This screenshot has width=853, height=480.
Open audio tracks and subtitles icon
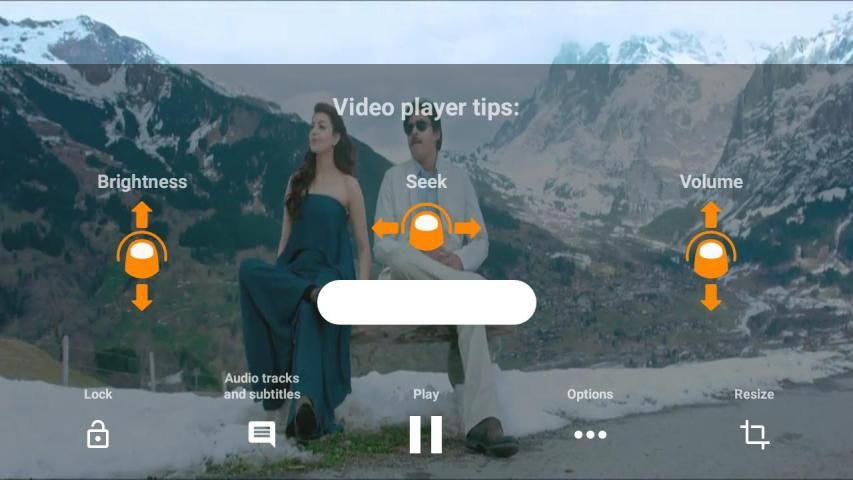coord(262,434)
